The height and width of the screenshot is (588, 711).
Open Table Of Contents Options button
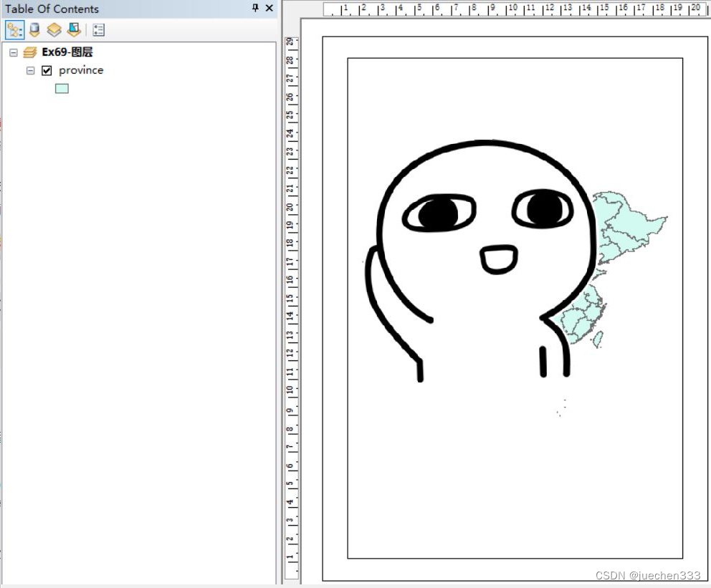pos(98,30)
